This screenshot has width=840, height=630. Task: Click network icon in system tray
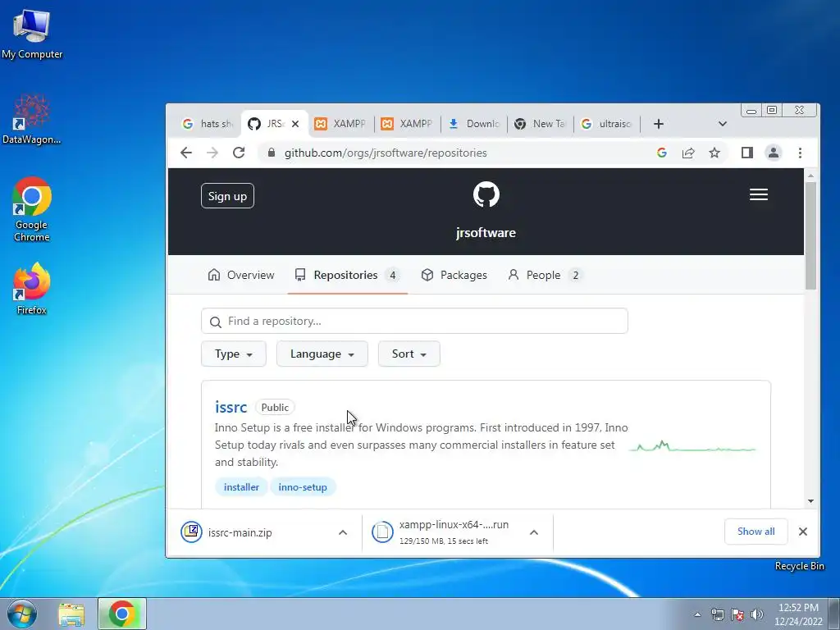pos(717,614)
